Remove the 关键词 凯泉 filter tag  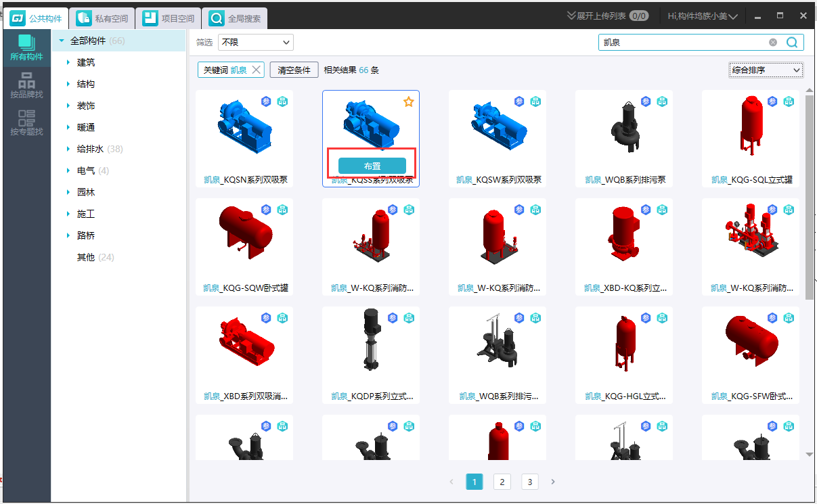coord(256,70)
